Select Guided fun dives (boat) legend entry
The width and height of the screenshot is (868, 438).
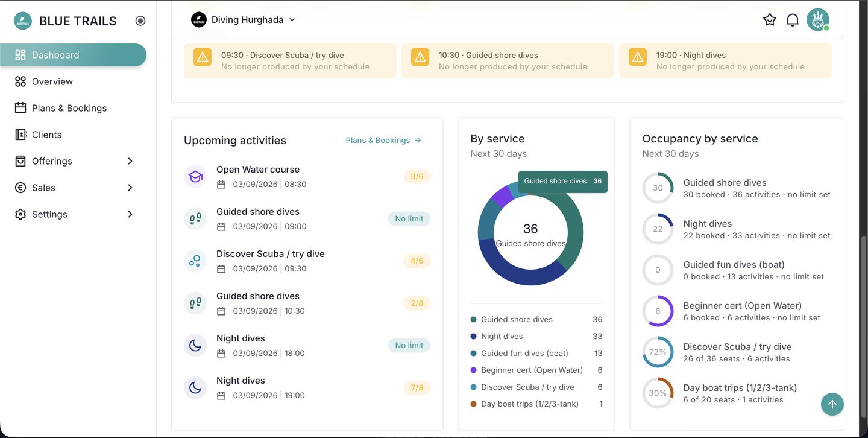[x=536, y=354]
